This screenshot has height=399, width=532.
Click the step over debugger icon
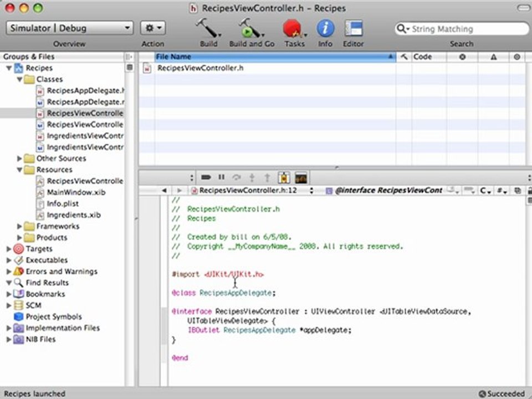point(237,177)
